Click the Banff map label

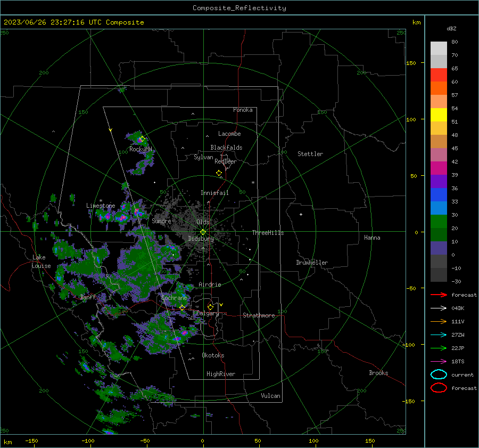tap(88, 297)
